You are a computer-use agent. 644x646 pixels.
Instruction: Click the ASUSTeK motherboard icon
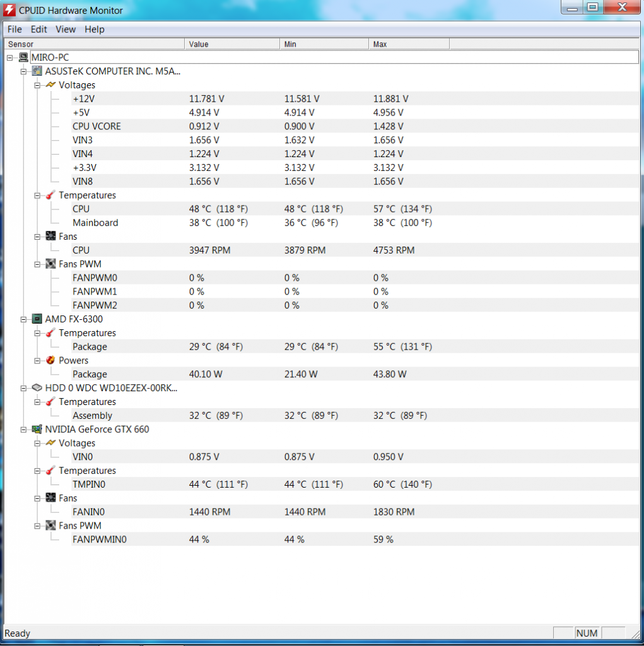[37, 71]
